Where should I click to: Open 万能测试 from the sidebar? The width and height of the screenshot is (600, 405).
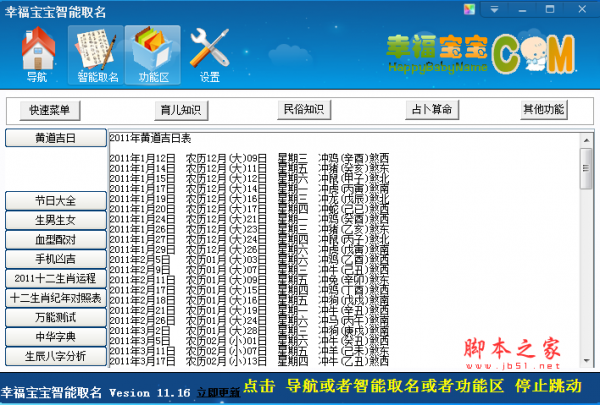[56, 317]
